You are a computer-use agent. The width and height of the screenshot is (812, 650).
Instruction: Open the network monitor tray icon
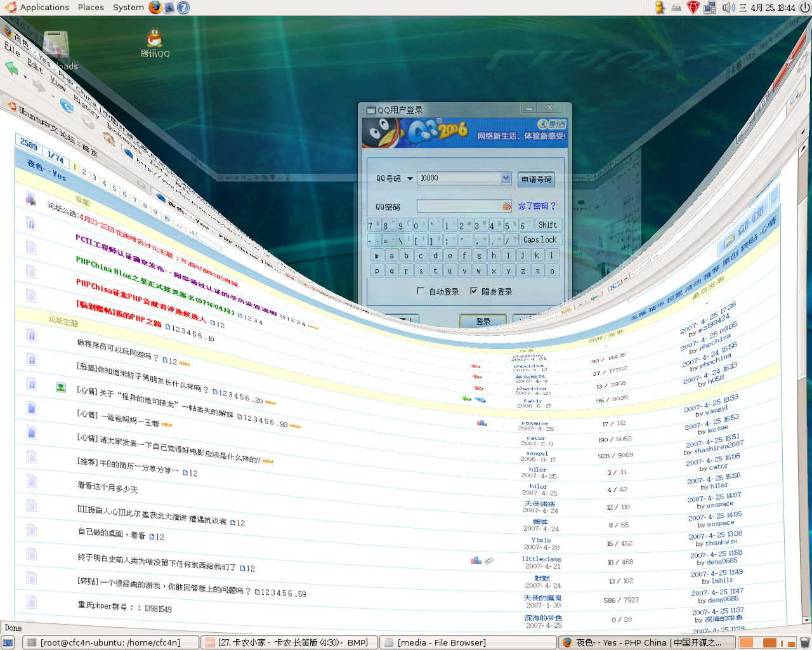710,8
